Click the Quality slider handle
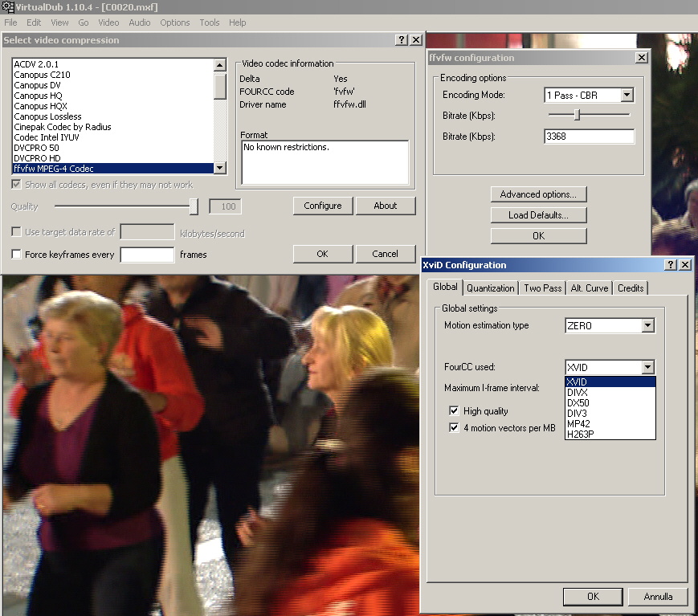Screen dimensions: 698x616 [x=194, y=206]
